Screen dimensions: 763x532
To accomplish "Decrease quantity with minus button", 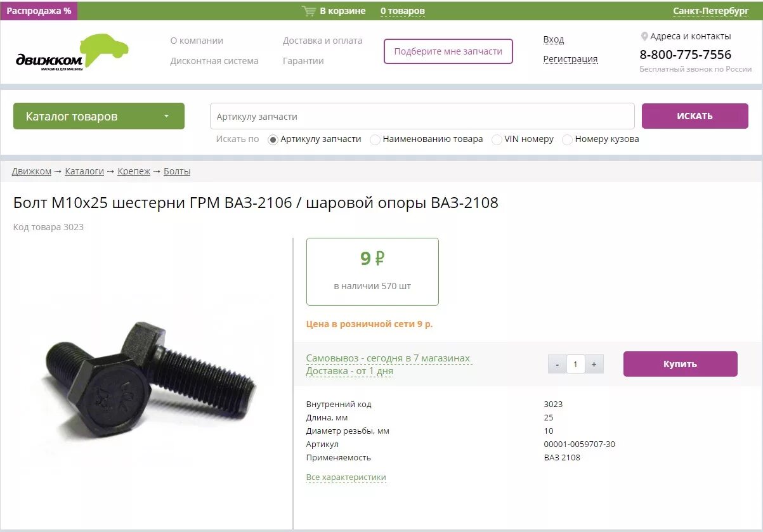I will click(x=558, y=364).
